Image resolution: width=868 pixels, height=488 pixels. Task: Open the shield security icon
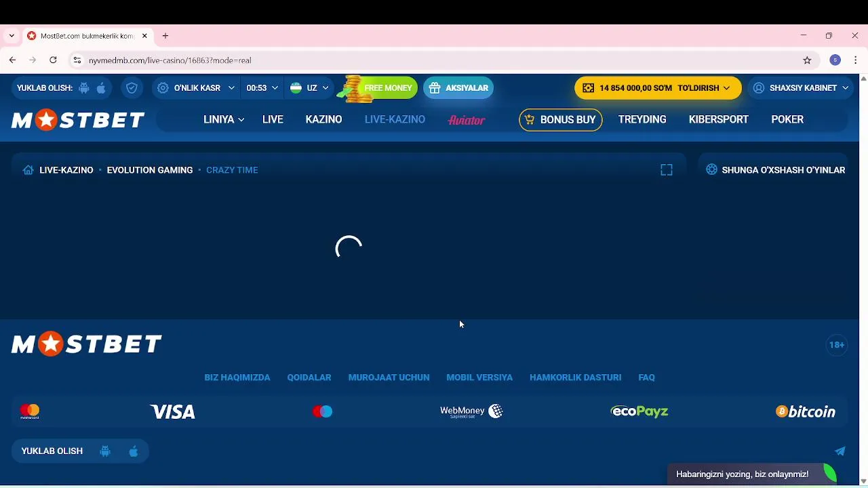[x=132, y=88]
